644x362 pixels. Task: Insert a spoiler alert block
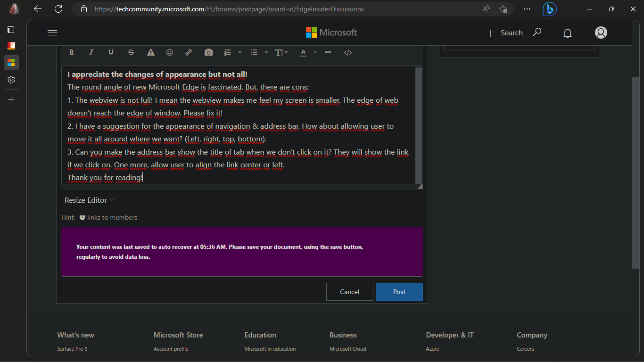point(150,52)
